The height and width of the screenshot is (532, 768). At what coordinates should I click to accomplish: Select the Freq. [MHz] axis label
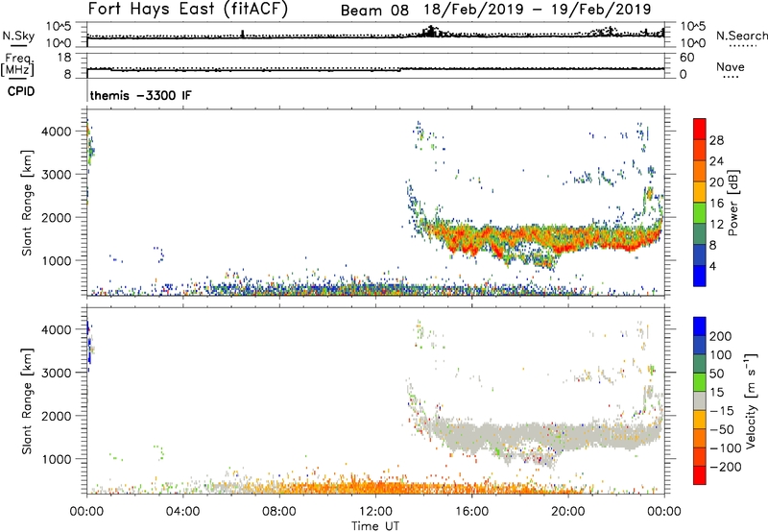tap(18, 64)
